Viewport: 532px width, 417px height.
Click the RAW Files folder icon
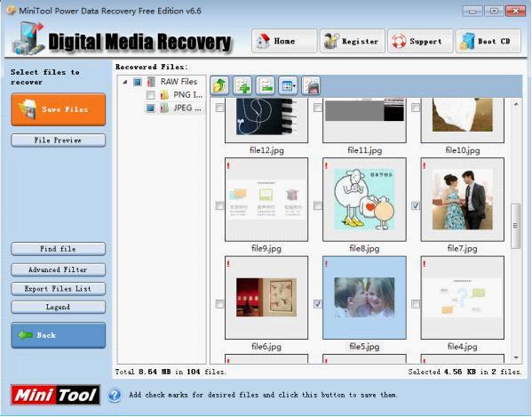point(151,82)
